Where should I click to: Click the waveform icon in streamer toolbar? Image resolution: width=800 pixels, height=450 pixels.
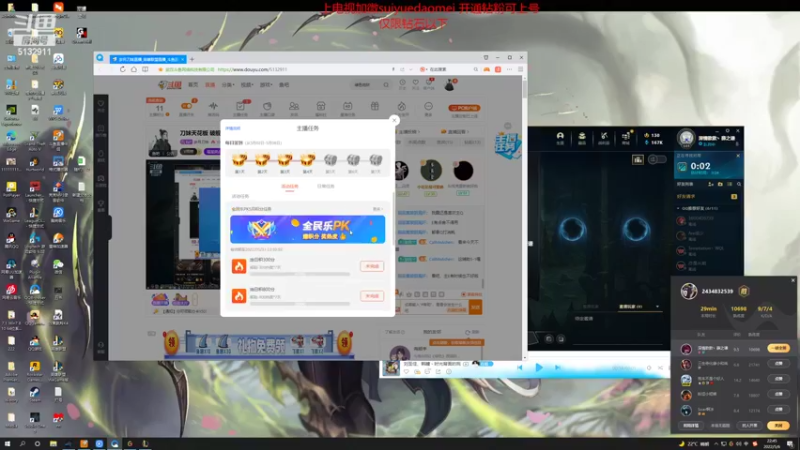pyautogui.click(x=213, y=106)
